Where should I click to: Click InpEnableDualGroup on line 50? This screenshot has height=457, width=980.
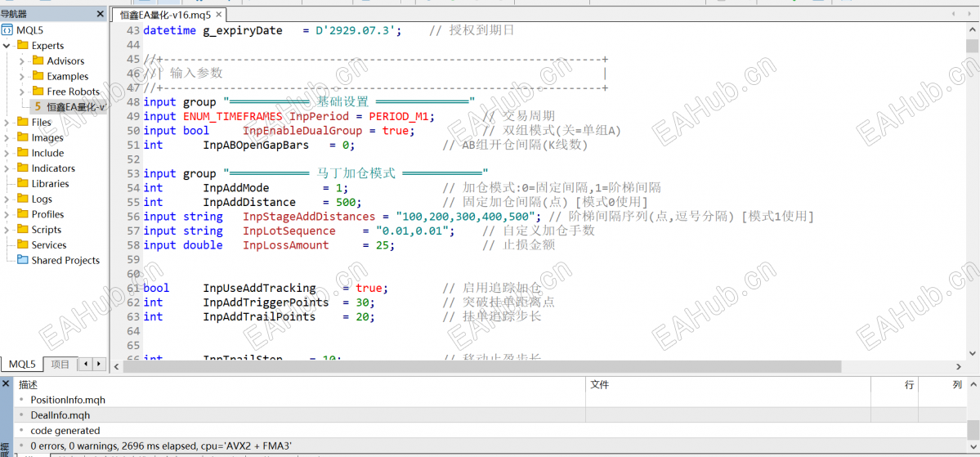(302, 132)
